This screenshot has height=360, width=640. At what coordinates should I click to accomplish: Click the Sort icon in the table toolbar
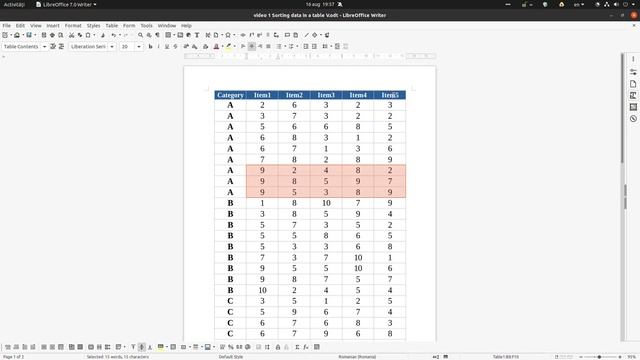point(267,347)
